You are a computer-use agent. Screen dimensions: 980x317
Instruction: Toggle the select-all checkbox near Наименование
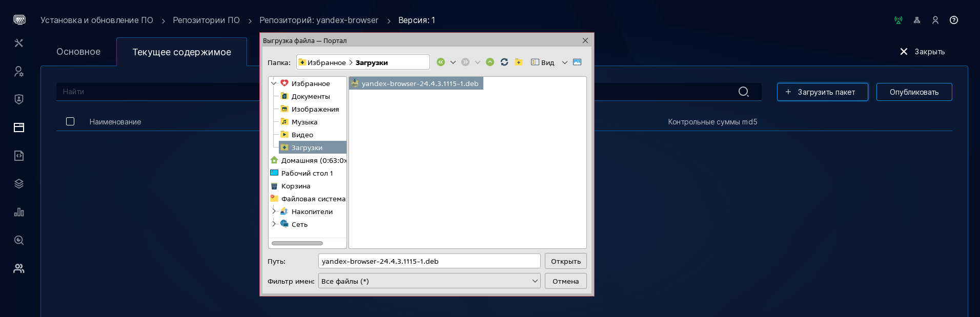coord(70,121)
